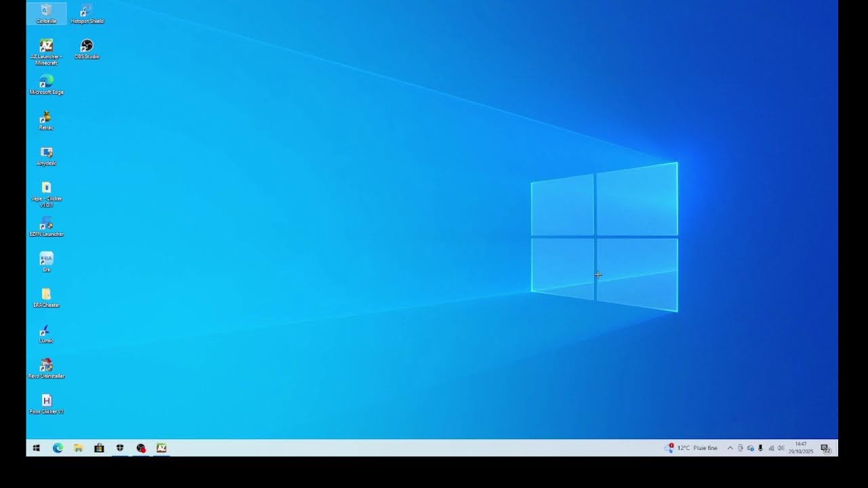The height and width of the screenshot is (488, 868).
Task: Open Microsoft Store from the taskbar
Action: (x=99, y=448)
